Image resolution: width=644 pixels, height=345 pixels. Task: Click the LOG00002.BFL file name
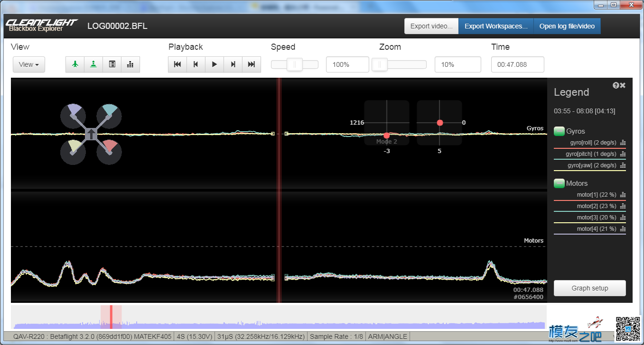(117, 26)
